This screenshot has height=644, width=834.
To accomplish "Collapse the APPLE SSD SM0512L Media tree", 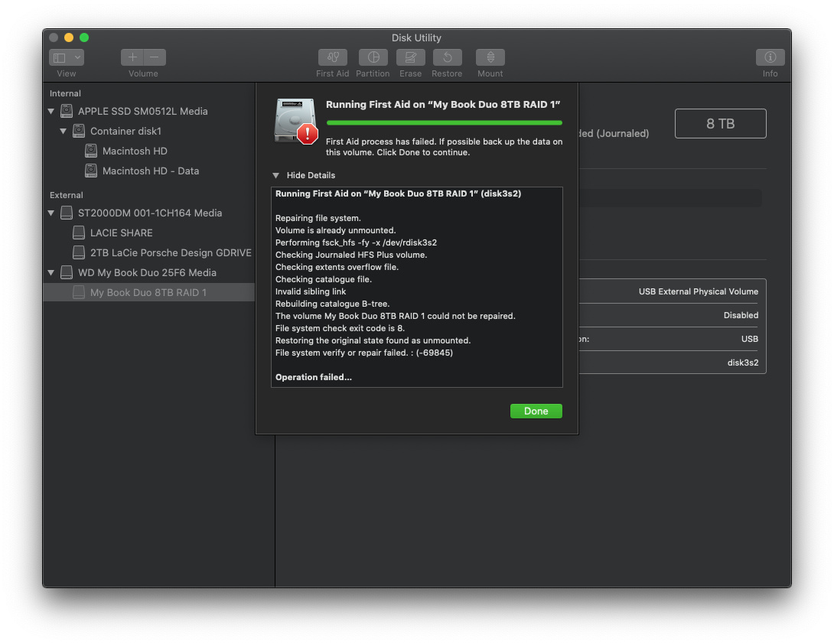I will pos(51,111).
